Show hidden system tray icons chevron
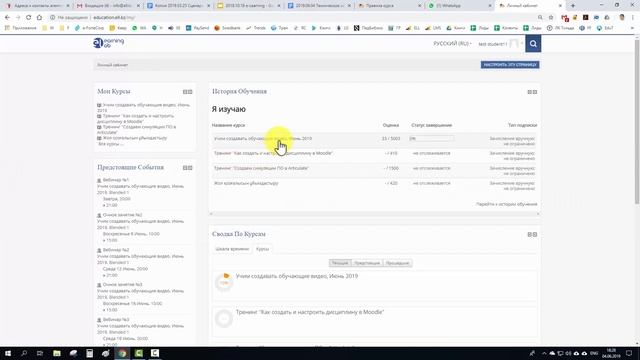The width and height of the screenshot is (640, 360). point(544,353)
